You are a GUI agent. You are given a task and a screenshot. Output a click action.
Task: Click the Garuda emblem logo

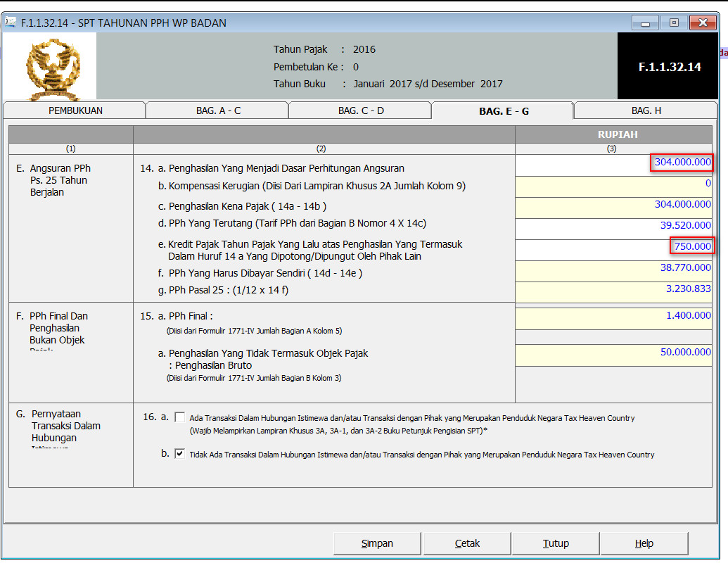click(53, 69)
